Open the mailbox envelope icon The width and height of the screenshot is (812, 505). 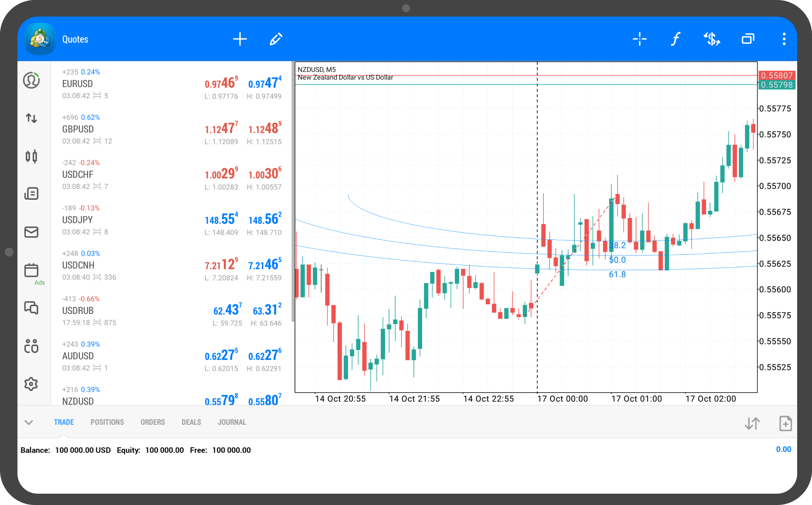31,232
